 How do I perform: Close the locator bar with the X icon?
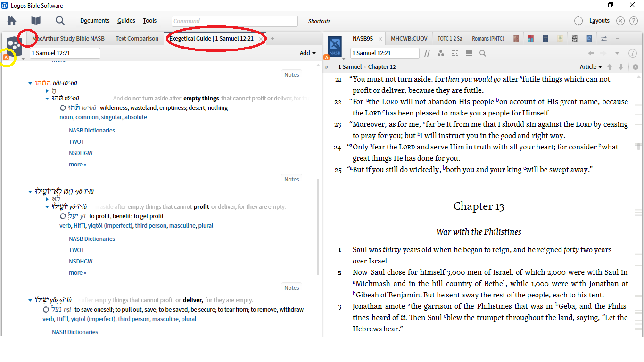pos(636,67)
